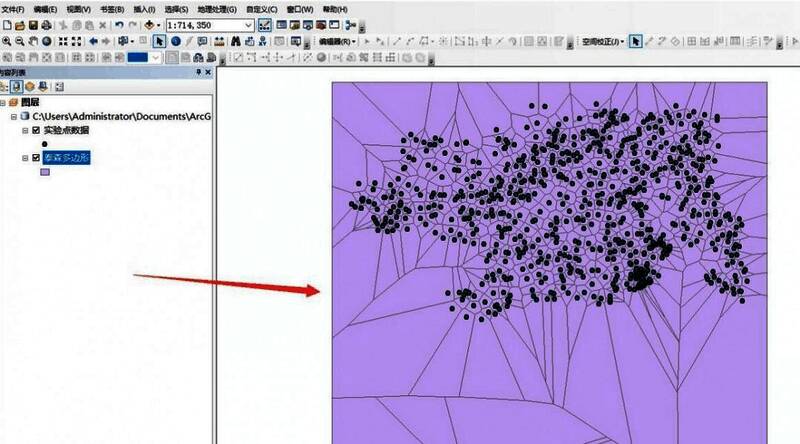The height and width of the screenshot is (444, 800).
Task: Open the 地理处理(G) menu
Action: coord(217,8)
